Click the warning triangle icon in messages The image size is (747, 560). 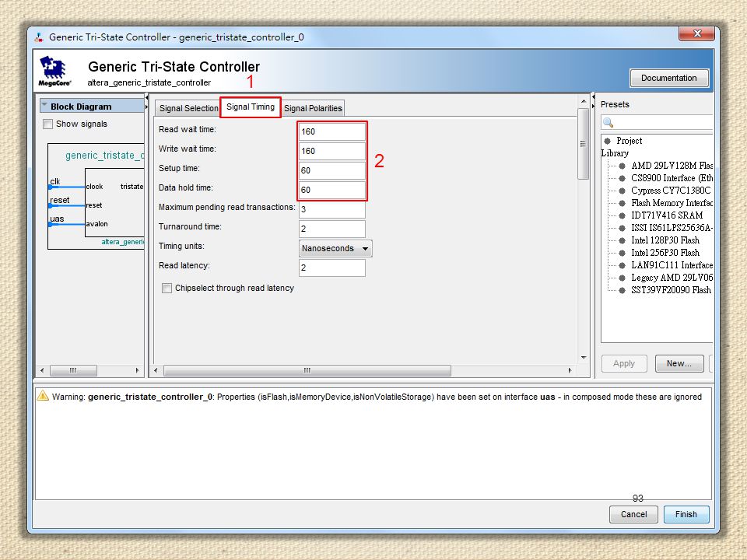[x=43, y=396]
